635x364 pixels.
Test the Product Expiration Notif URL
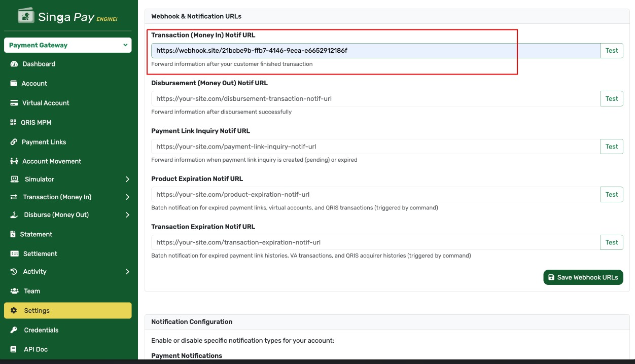pos(612,194)
